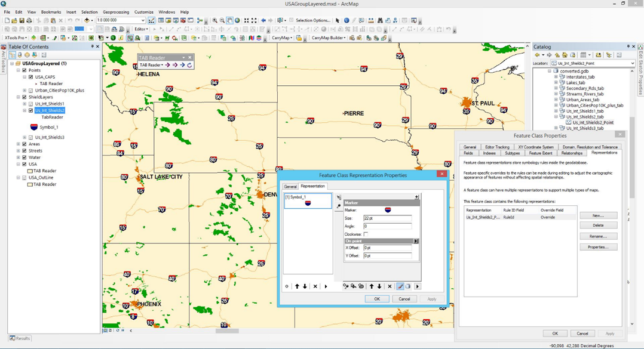Create a new map document
The height and width of the screenshot is (349, 644).
click(x=7, y=20)
